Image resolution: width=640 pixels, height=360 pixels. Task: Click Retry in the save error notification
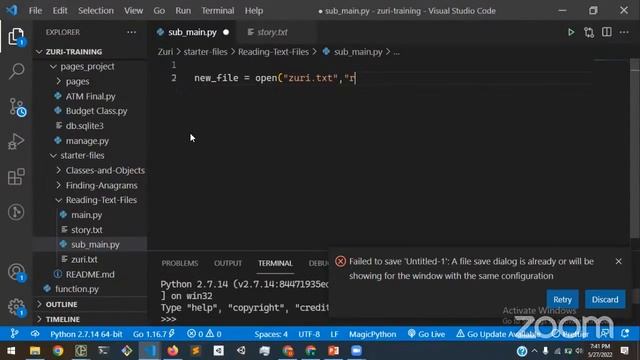[x=562, y=299]
